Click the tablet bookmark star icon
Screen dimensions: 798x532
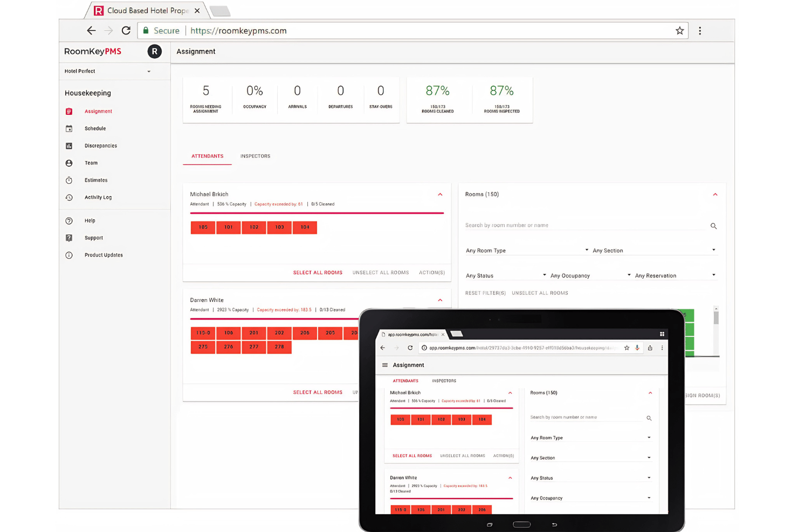click(x=627, y=348)
